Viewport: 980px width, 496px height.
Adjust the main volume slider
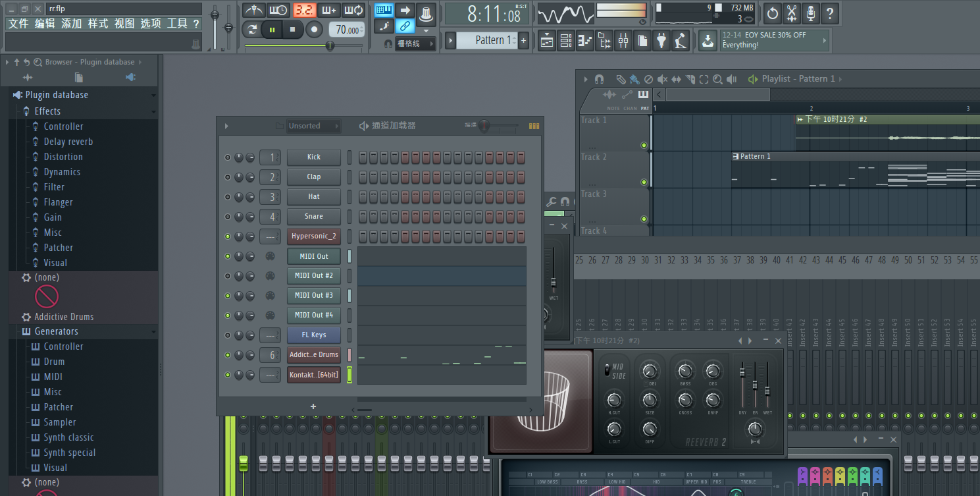point(215,28)
